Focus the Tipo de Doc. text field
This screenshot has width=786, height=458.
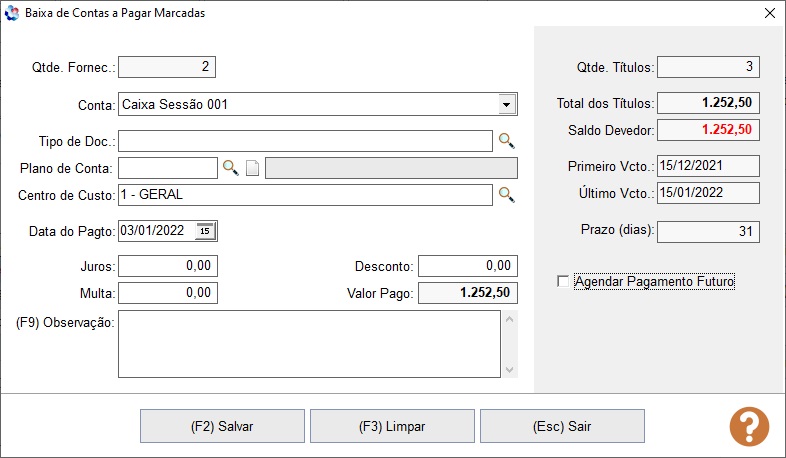[305, 141]
